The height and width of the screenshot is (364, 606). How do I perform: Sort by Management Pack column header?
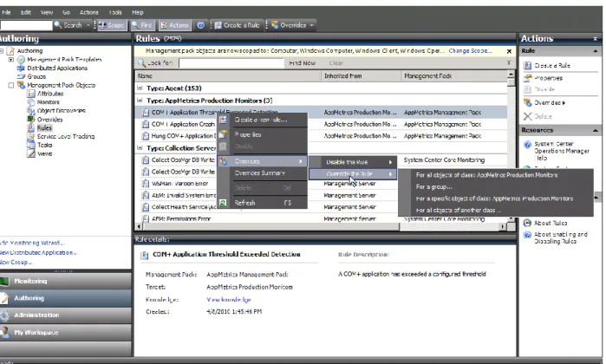click(x=454, y=76)
